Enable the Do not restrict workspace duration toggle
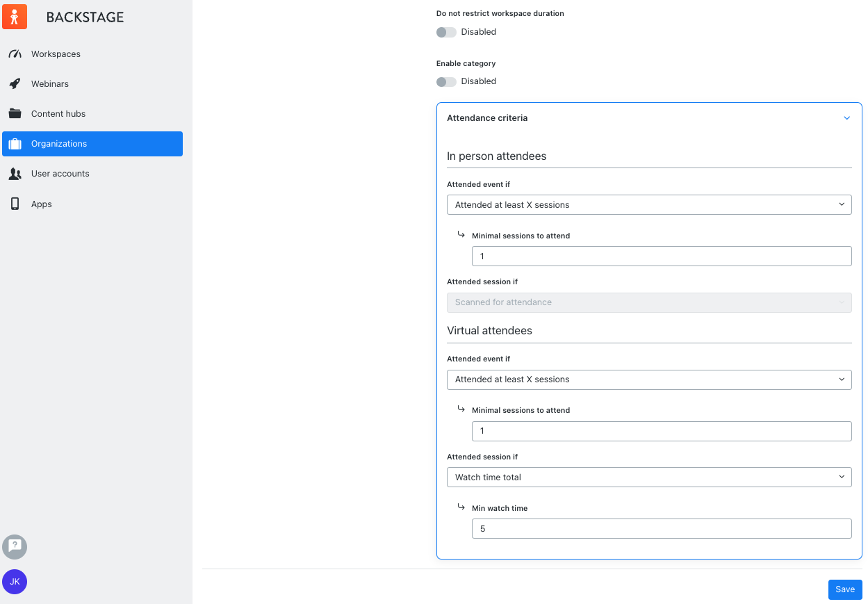This screenshot has width=868, height=604. tap(446, 32)
